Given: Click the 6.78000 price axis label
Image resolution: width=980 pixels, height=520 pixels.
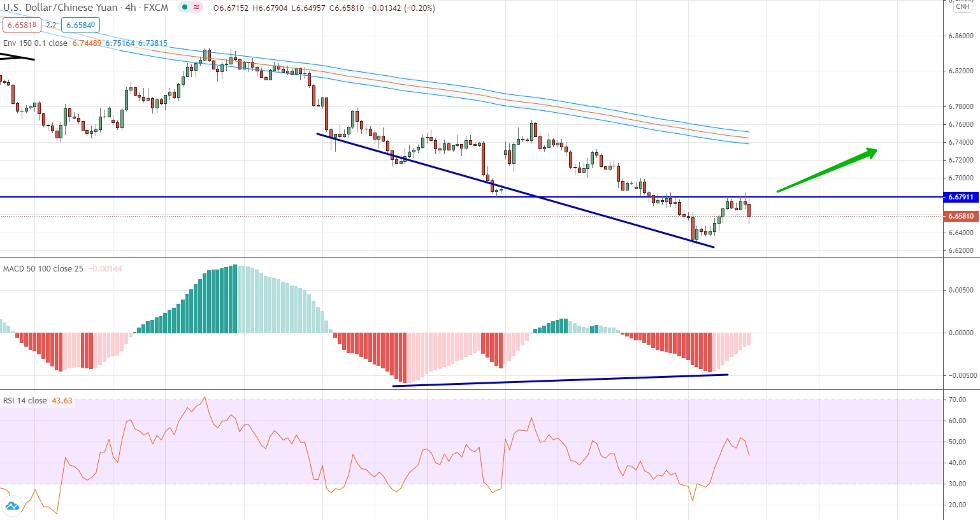Looking at the screenshot, I should 960,106.
